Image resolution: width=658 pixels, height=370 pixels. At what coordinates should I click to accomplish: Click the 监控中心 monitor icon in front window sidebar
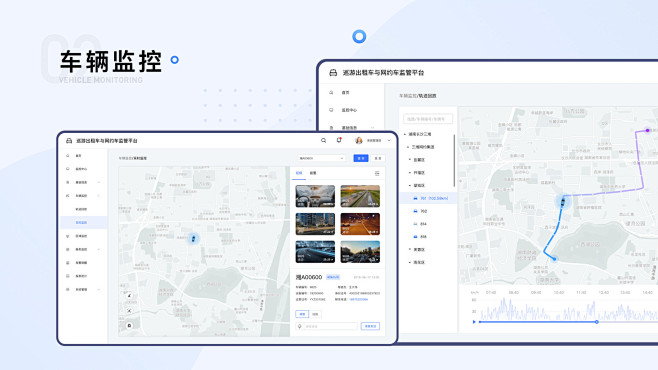tap(68, 169)
